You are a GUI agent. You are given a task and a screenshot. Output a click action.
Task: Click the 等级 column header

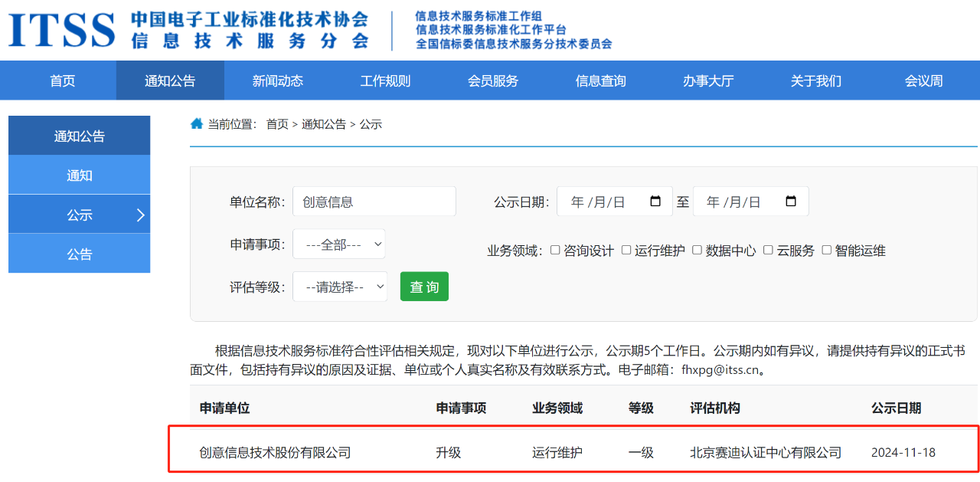pos(641,408)
